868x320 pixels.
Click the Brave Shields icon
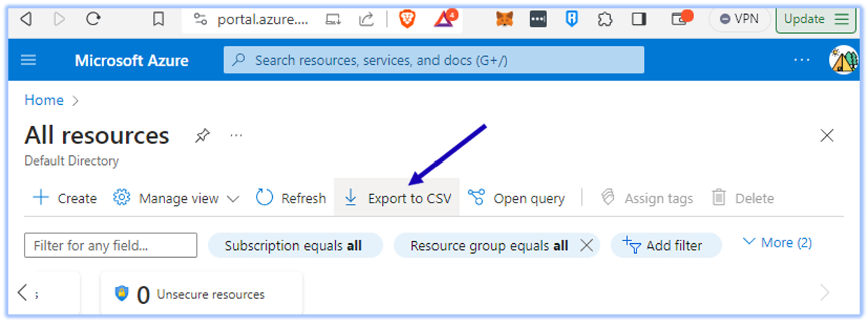(407, 19)
